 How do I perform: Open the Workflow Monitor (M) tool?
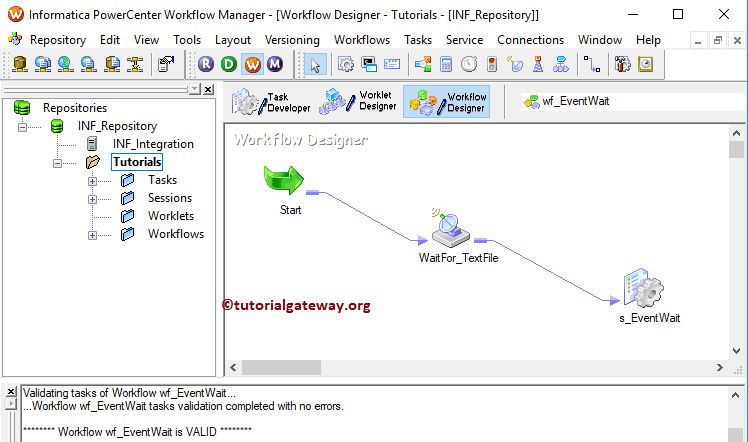pyautogui.click(x=275, y=64)
